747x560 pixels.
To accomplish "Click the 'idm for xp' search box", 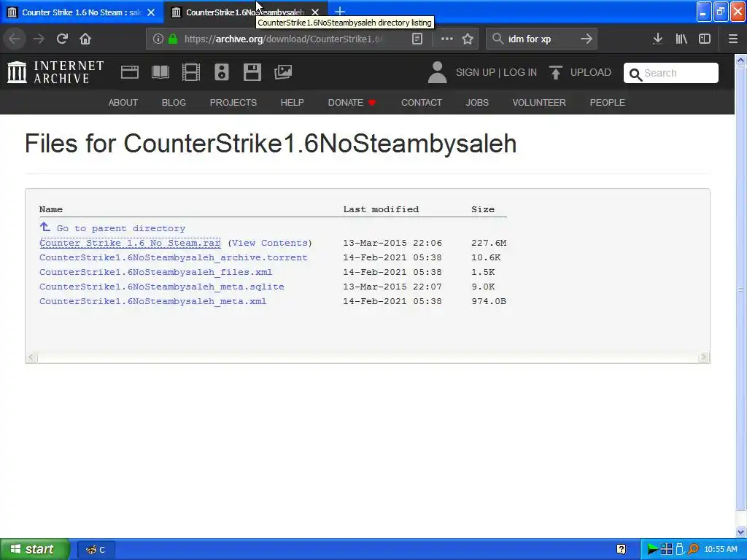I will (x=541, y=39).
